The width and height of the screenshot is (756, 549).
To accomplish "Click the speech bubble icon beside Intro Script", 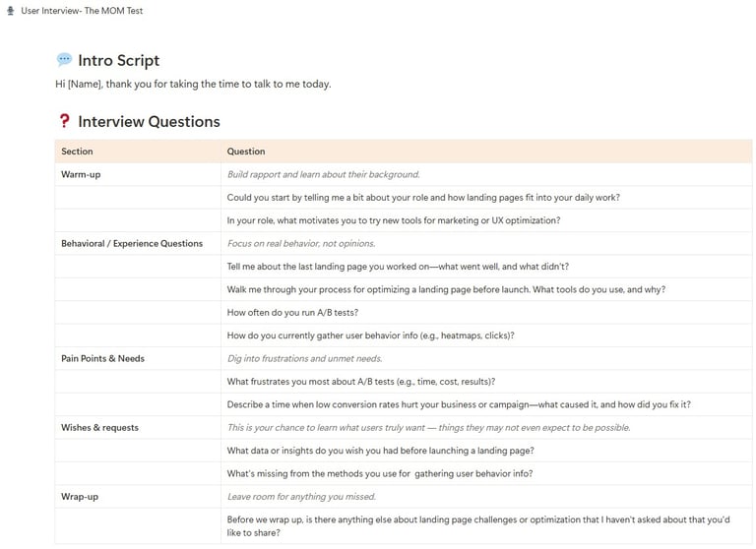I will pyautogui.click(x=64, y=60).
